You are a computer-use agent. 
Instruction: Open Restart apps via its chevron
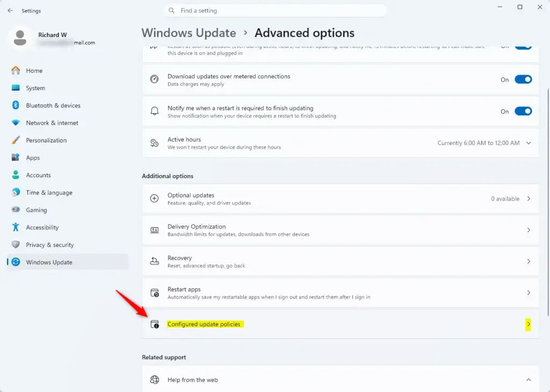tap(529, 293)
